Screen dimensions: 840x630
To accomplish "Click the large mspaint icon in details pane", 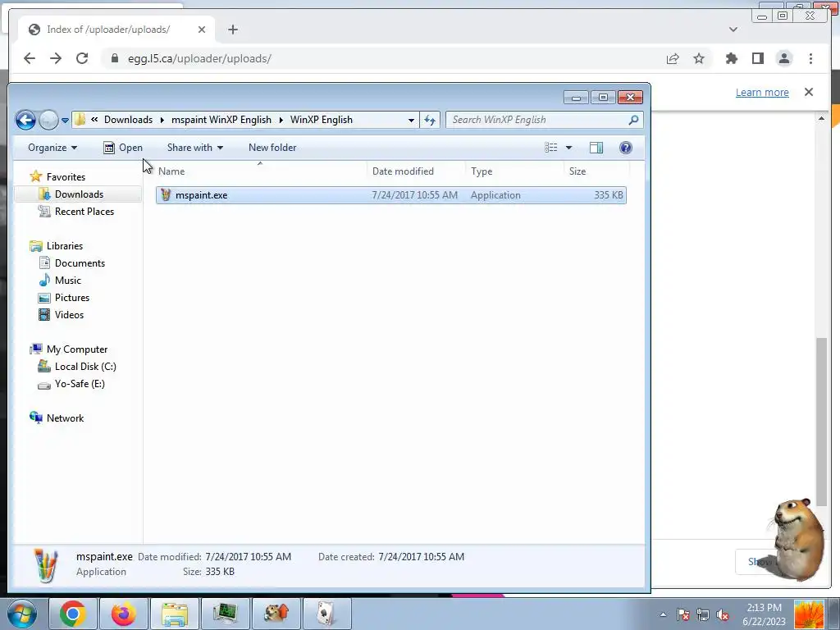I will pyautogui.click(x=46, y=565).
